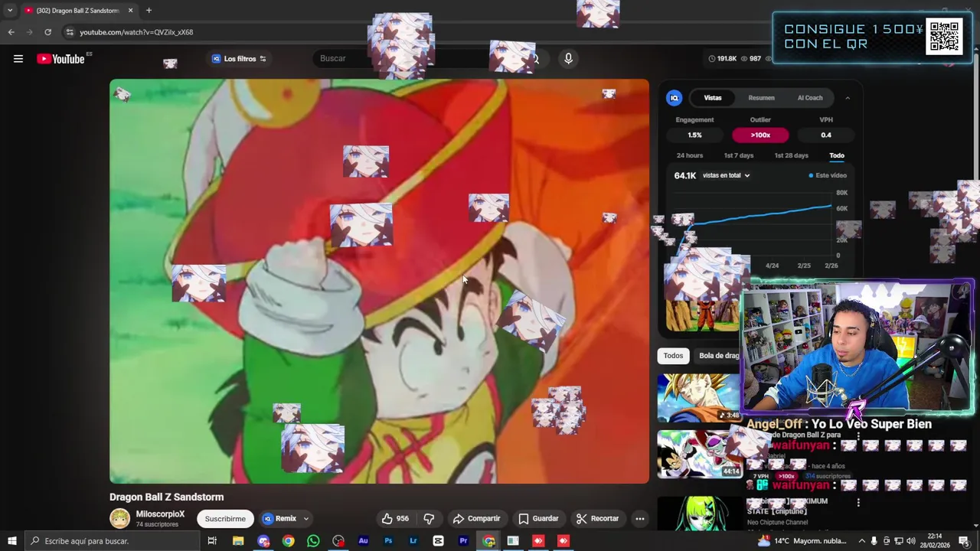This screenshot has height=551, width=980.
Task: Open the video title Dragon Ball Z Sandstorm
Action: pos(166,497)
